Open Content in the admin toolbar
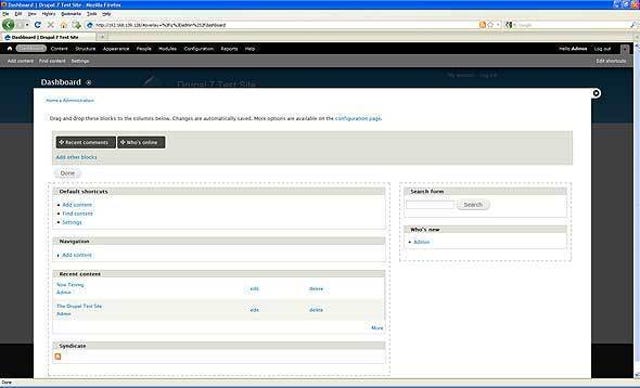 pos(59,49)
